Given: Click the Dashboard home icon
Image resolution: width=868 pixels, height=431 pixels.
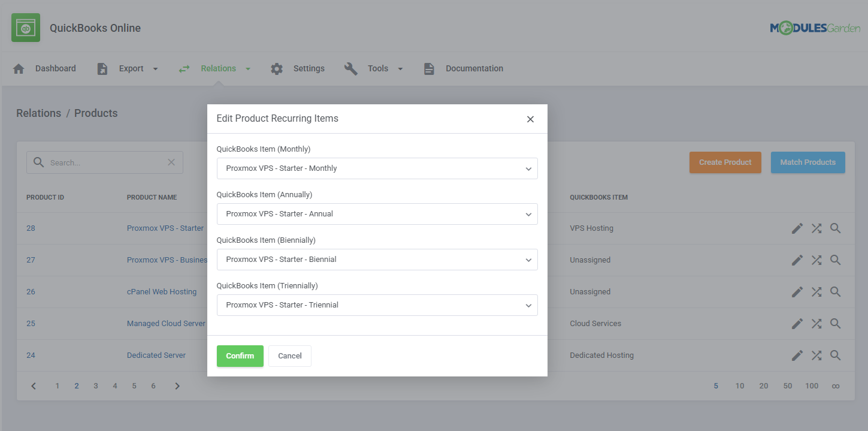Looking at the screenshot, I should 19,68.
